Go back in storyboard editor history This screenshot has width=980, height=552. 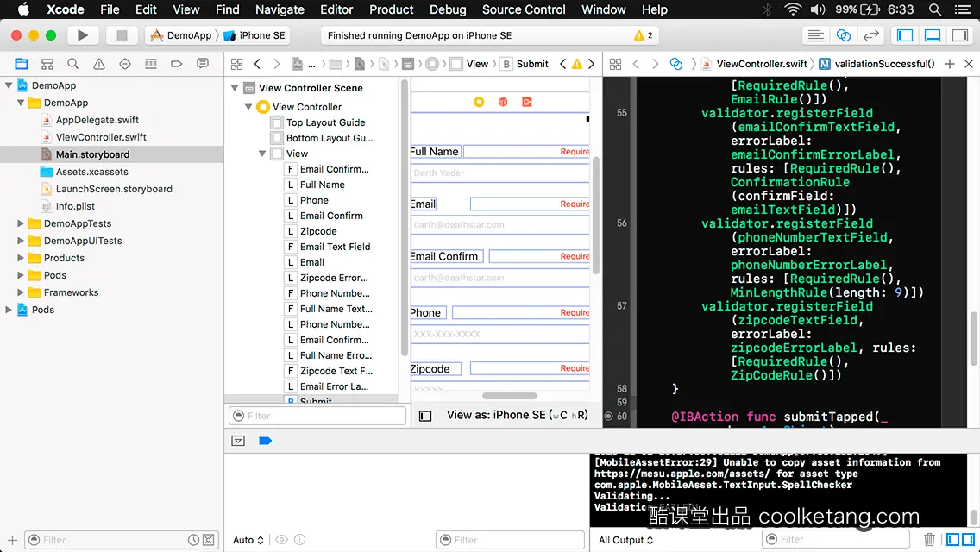point(257,64)
